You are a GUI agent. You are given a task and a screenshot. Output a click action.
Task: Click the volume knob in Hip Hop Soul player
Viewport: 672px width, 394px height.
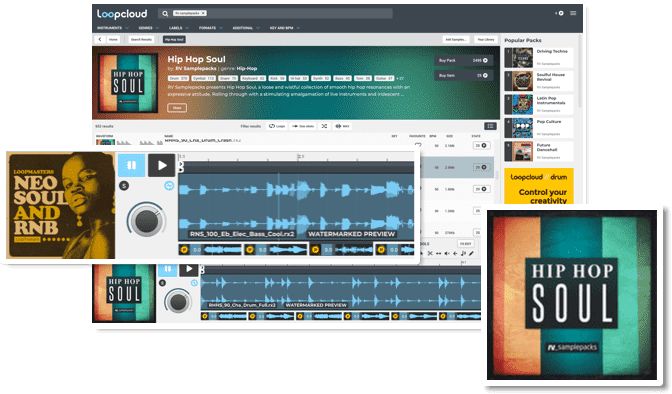[x=178, y=301]
